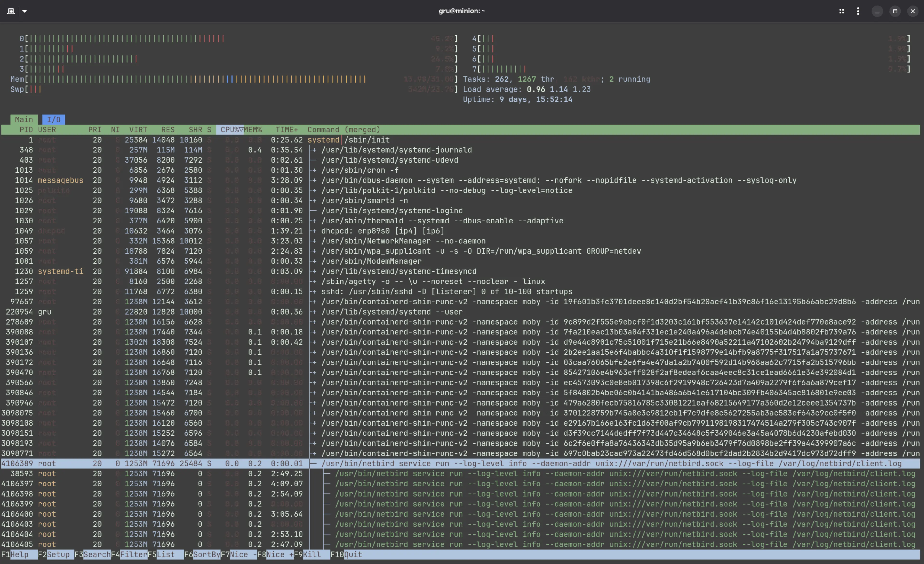Click F4 Filter in the function bar
The image size is (924, 564).
129,555
